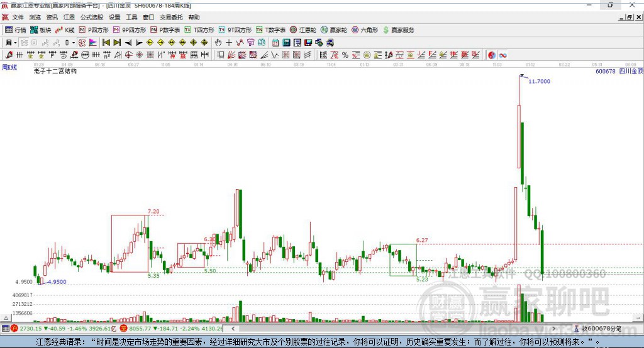Click the 板块 toolbar button
The width and height of the screenshot is (644, 348).
click(x=41, y=30)
